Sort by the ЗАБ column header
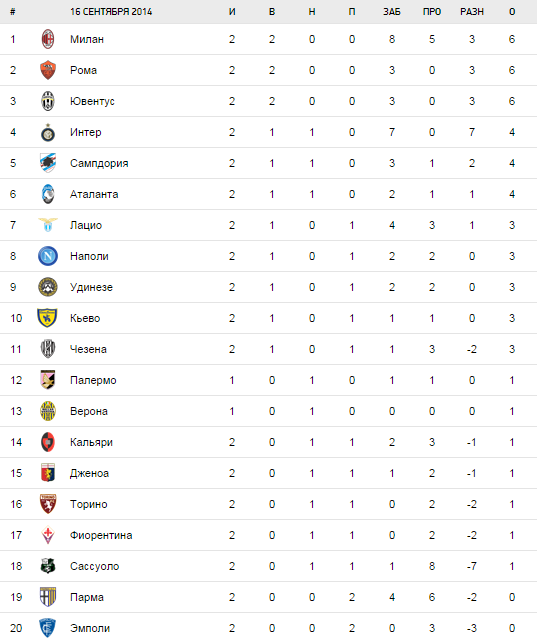Viewport: 537px width, 638px height. (x=392, y=12)
